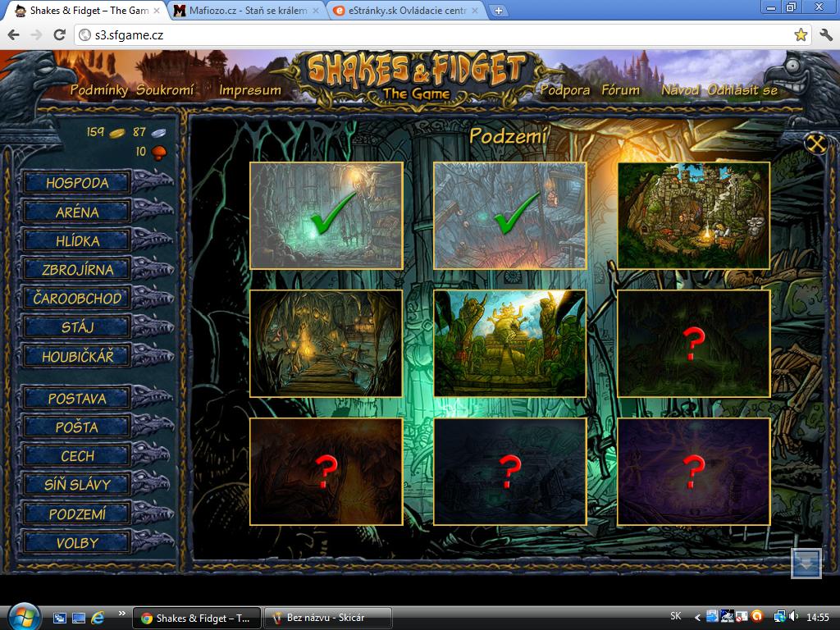Bookmark this page with the star icon
The image size is (840, 630).
coord(801,35)
